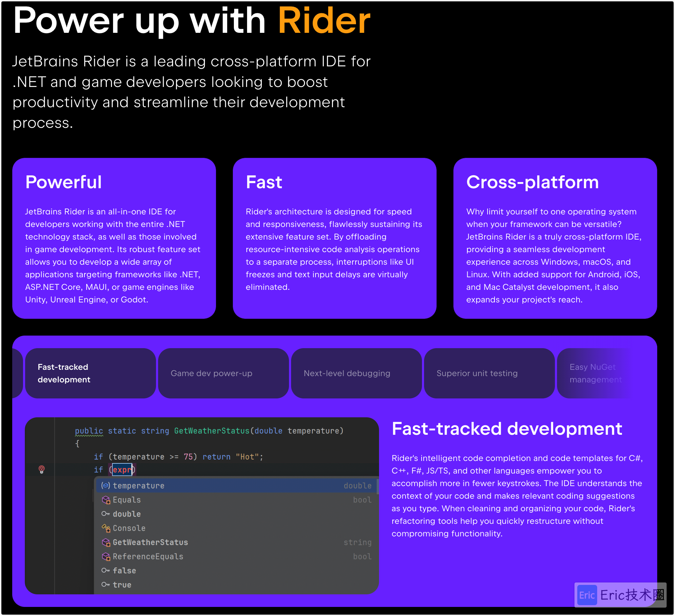675x616 pixels.
Task: Pick the double keyword suggestion
Action: 237,514
